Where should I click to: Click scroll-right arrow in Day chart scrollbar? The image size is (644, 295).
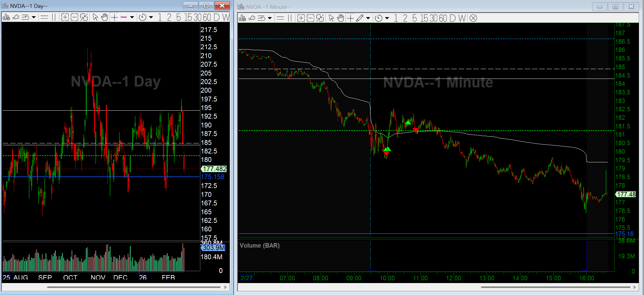coord(226,287)
